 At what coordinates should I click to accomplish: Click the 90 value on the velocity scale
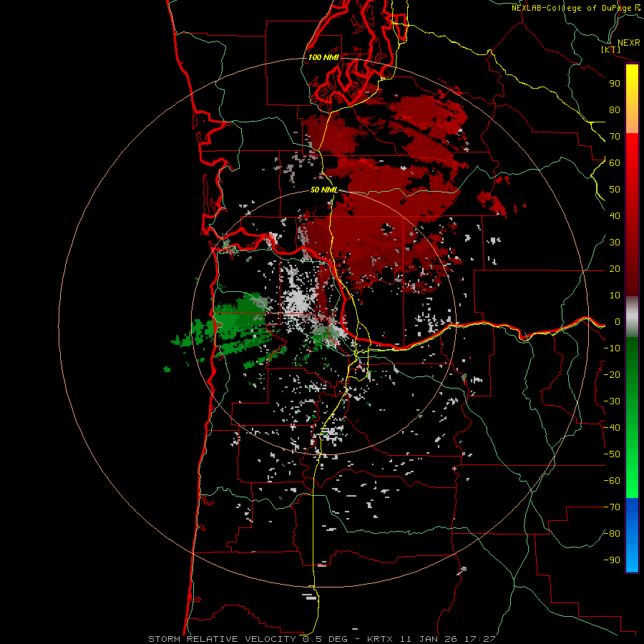[615, 84]
